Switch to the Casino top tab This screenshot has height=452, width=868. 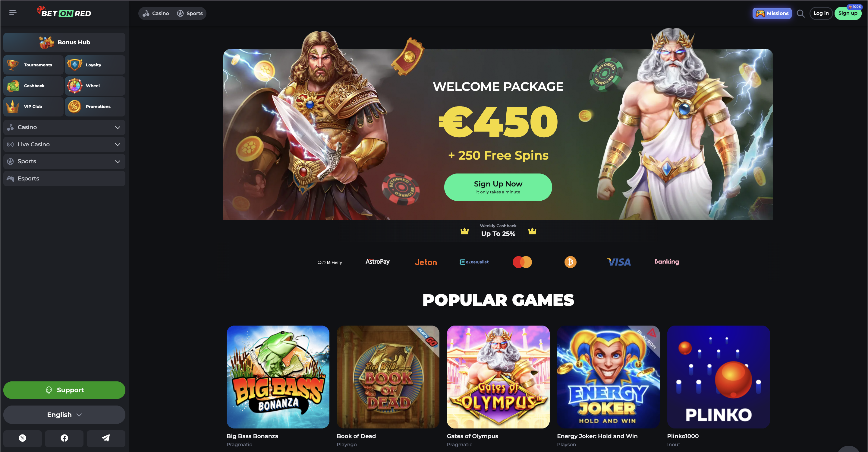[x=156, y=14]
